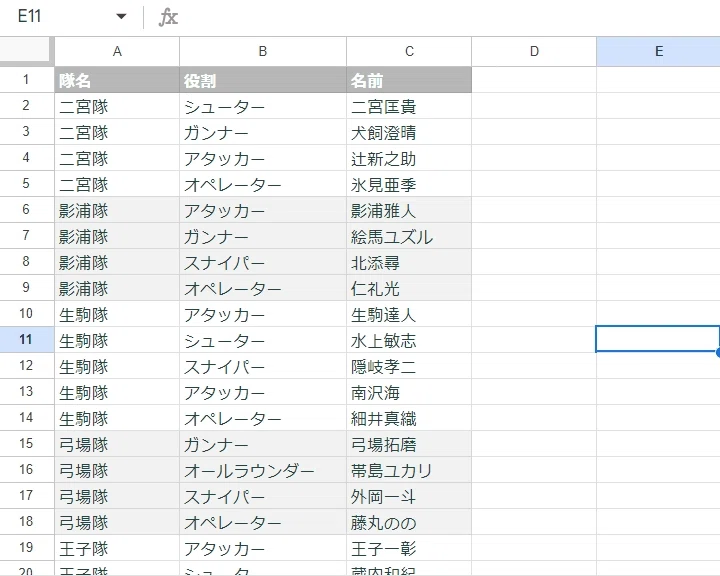Click オペレーター in row 14
The image size is (720, 576).
[x=263, y=418]
